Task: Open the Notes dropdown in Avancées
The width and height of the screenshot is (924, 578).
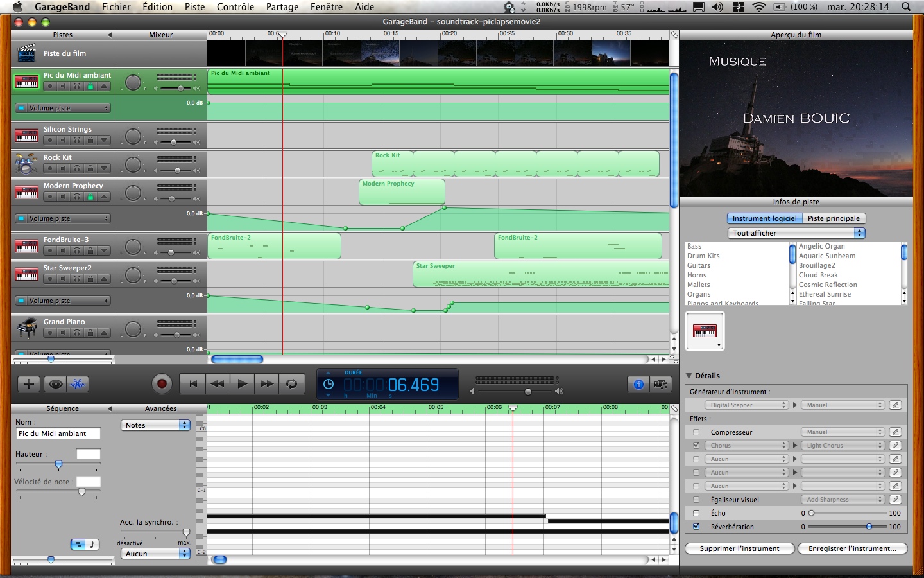Action: (x=155, y=425)
